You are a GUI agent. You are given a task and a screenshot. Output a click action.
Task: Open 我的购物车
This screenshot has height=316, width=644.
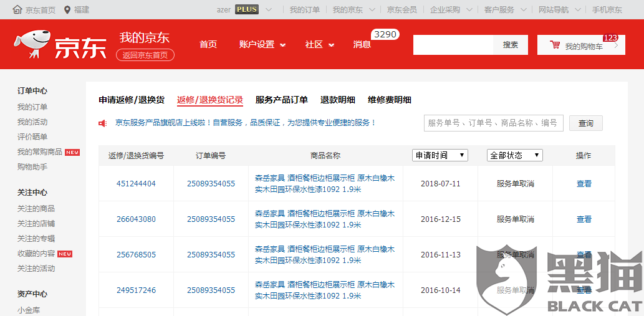coord(581,45)
